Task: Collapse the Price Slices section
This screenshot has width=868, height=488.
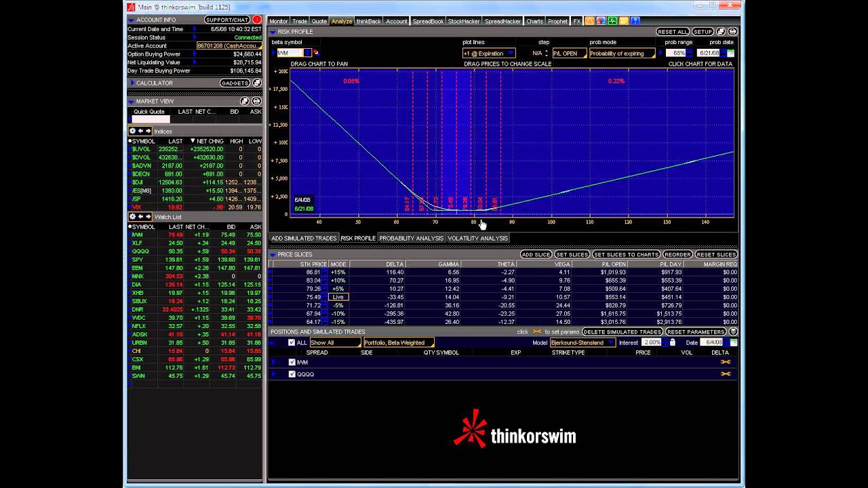Action: [x=273, y=255]
